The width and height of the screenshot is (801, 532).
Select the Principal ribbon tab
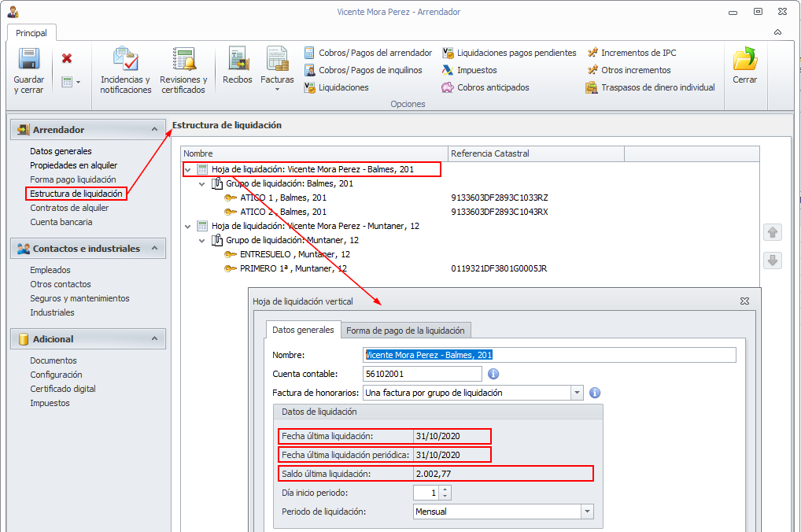[x=31, y=33]
